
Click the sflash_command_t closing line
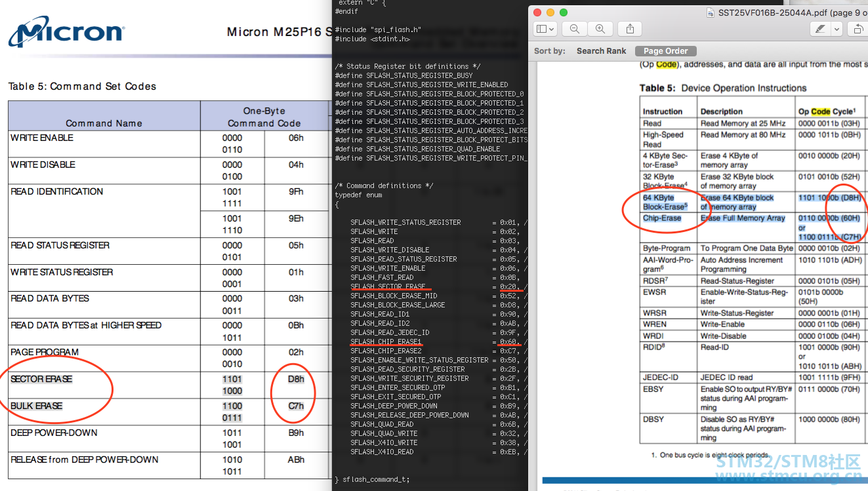pos(372,479)
